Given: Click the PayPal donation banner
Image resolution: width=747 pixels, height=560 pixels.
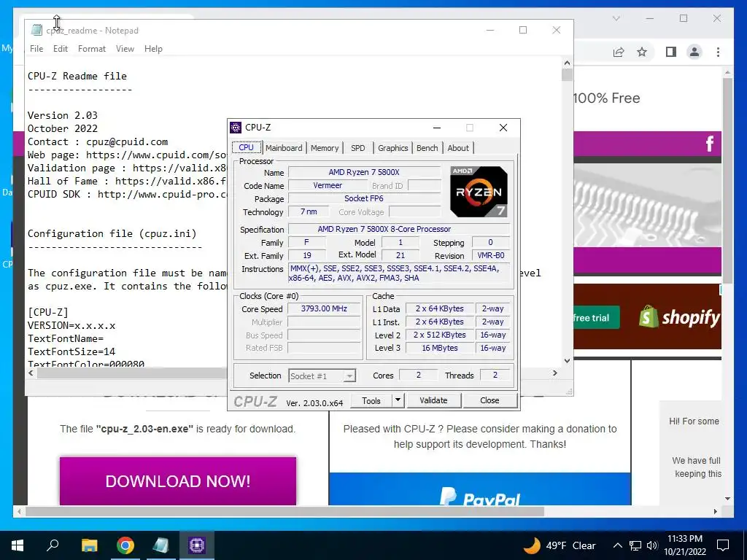Looking at the screenshot, I should (480, 489).
